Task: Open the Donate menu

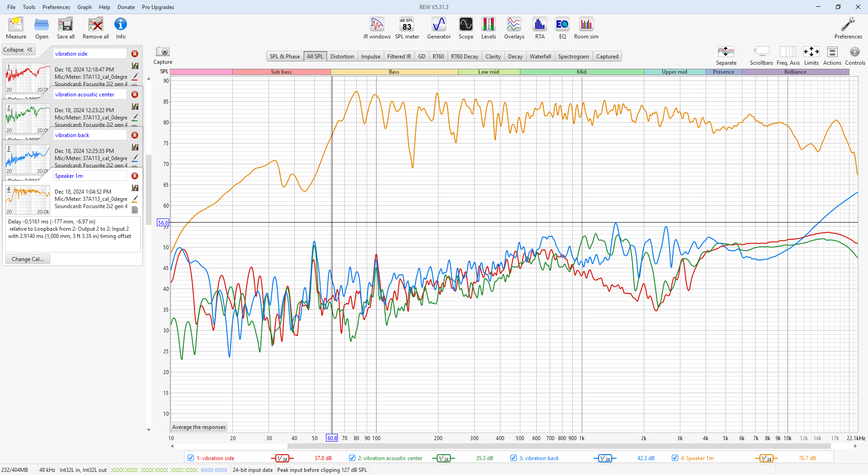Action: (x=126, y=7)
